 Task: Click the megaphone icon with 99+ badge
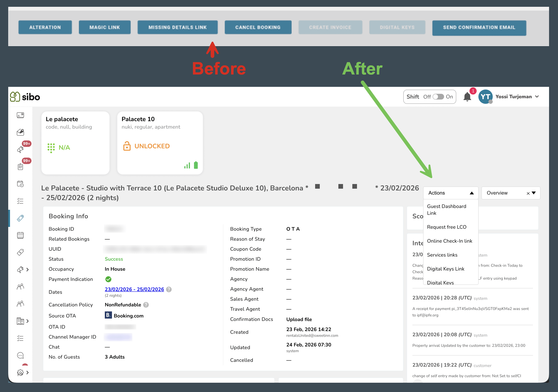pyautogui.click(x=20, y=148)
